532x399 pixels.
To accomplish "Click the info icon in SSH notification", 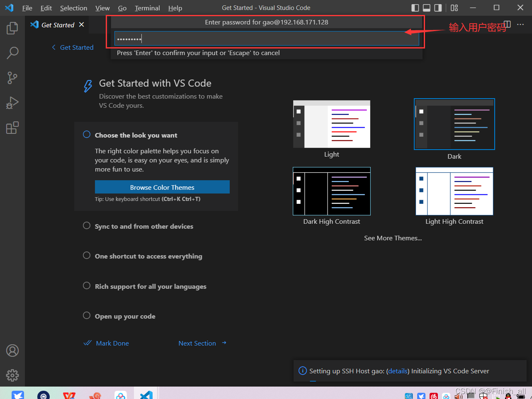I will [303, 371].
